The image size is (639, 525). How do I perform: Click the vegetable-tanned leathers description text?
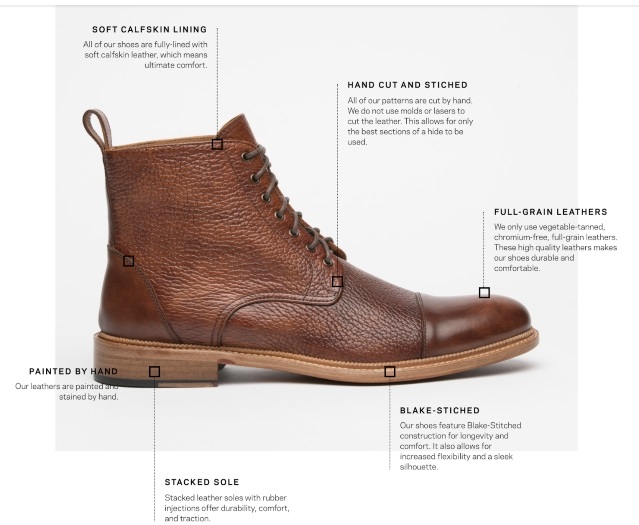[555, 247]
